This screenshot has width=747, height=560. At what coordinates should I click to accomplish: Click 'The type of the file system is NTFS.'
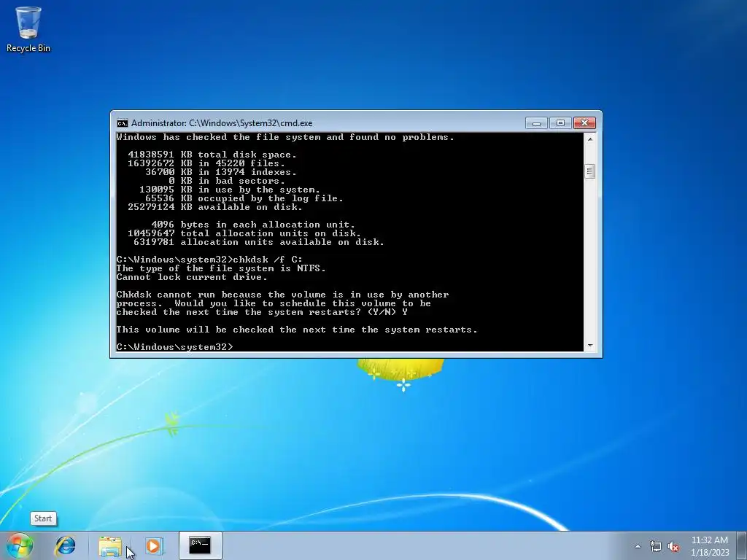click(221, 268)
